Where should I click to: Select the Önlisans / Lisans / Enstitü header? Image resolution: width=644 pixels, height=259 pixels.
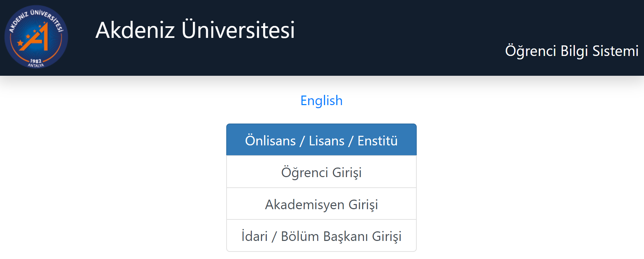point(321,140)
